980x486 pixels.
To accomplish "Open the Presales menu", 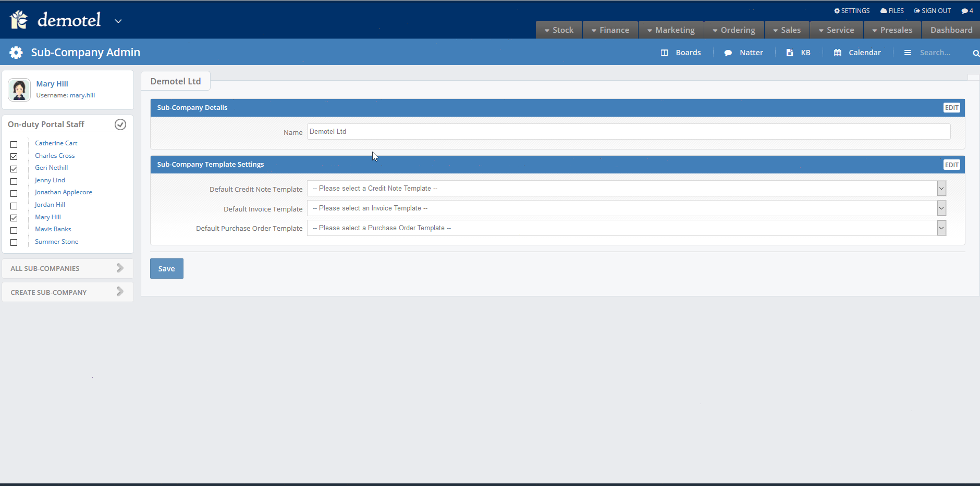I will [892, 30].
